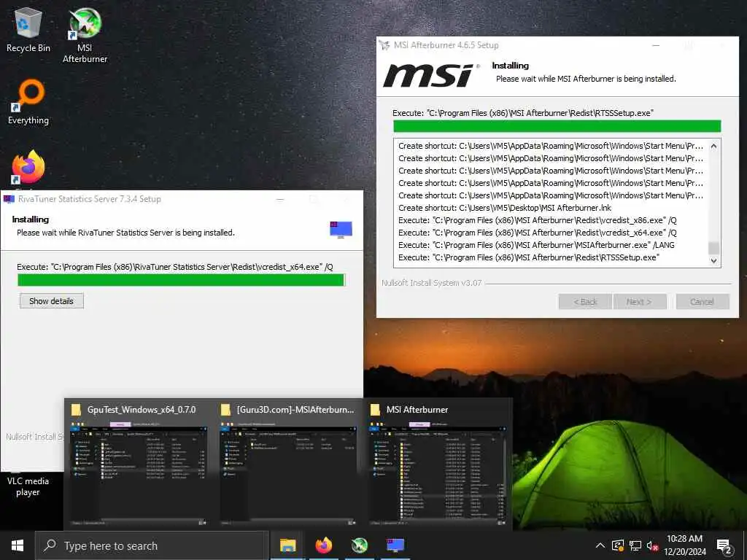747x560 pixels.
Task: Open MSI Afterburner desktop shortcut
Action: click(85, 35)
